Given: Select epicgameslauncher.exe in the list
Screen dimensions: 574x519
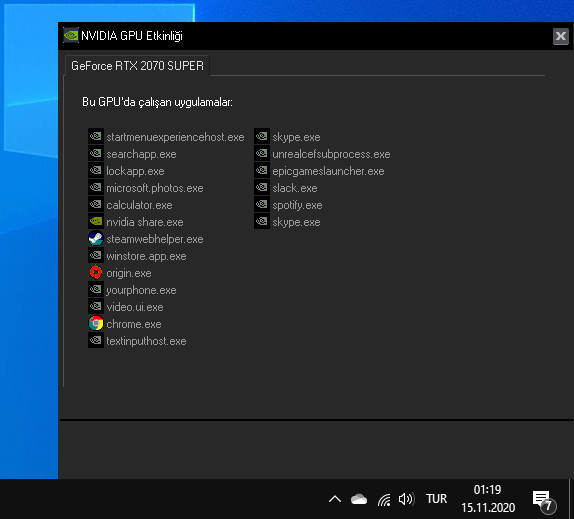Looking at the screenshot, I should tap(328, 171).
